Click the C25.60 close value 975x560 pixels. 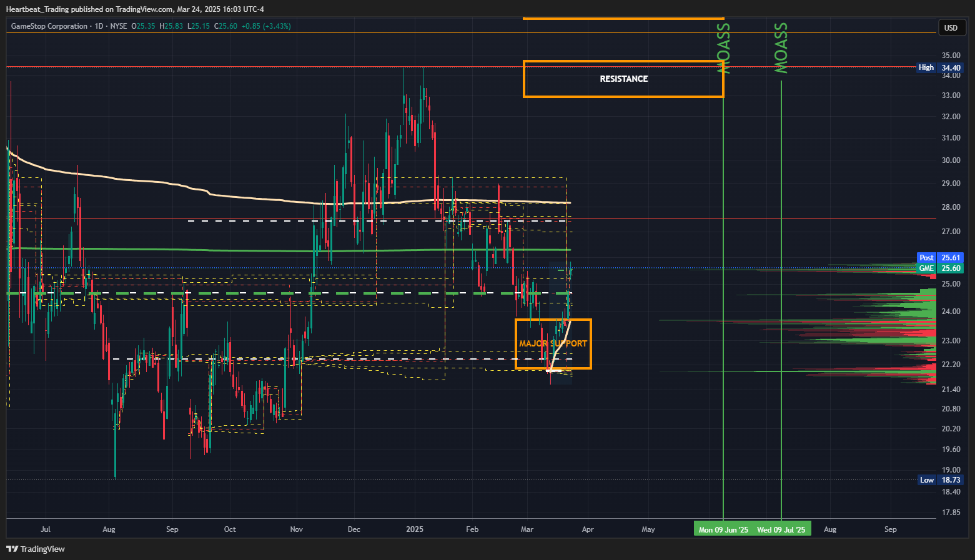225,26
